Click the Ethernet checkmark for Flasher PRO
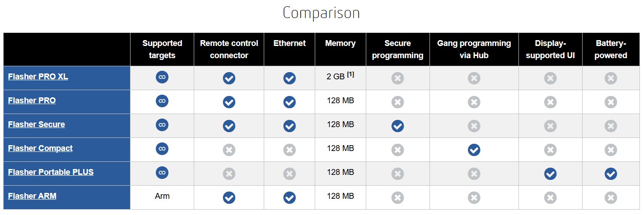The width and height of the screenshot is (644, 215). click(289, 102)
